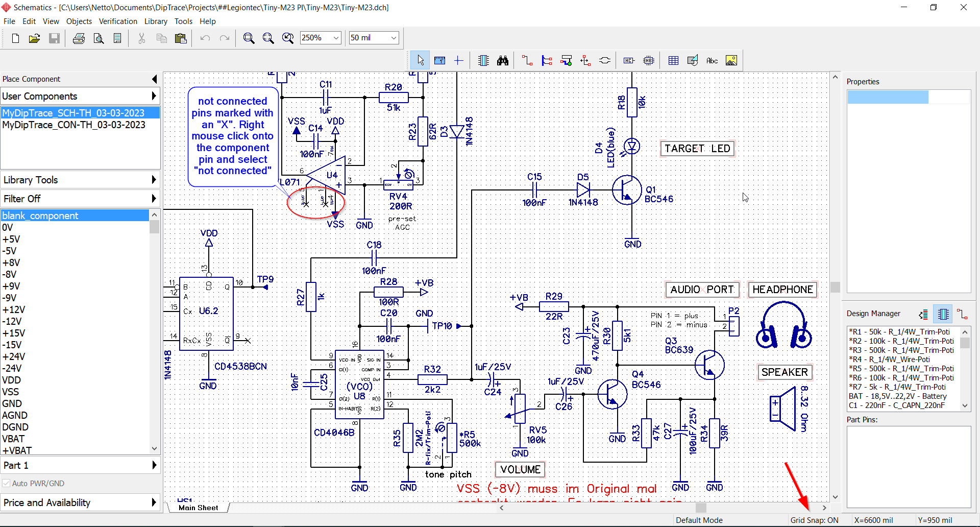Select the Place Bus tool
Screen dimensions: 980x527
pyautogui.click(x=547, y=61)
